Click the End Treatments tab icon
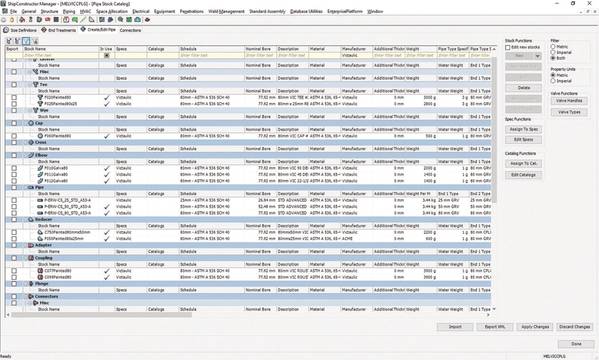 pyautogui.click(x=44, y=30)
